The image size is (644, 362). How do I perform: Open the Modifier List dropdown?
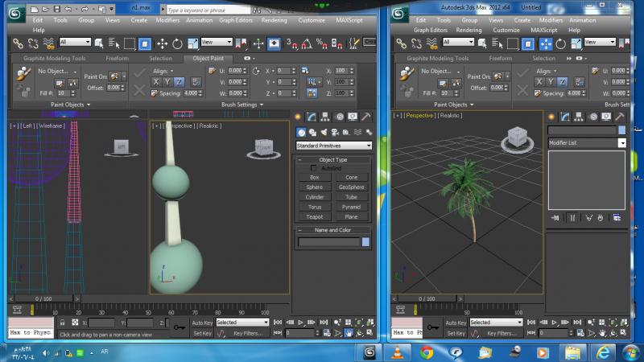click(587, 142)
